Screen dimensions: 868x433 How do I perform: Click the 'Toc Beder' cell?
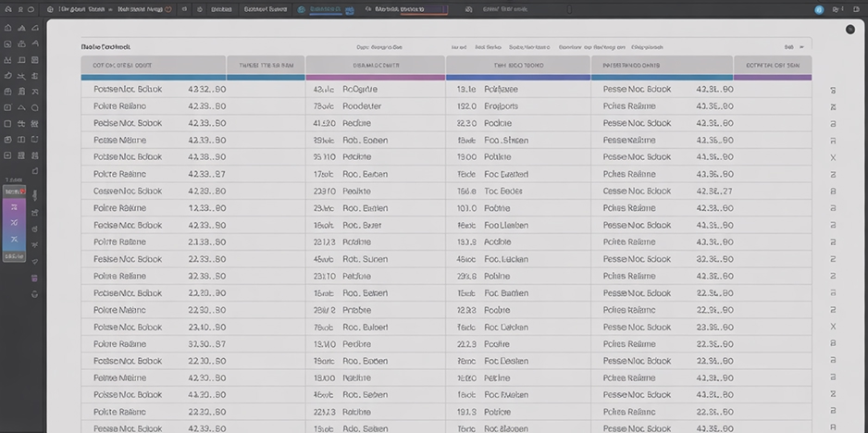click(x=503, y=191)
